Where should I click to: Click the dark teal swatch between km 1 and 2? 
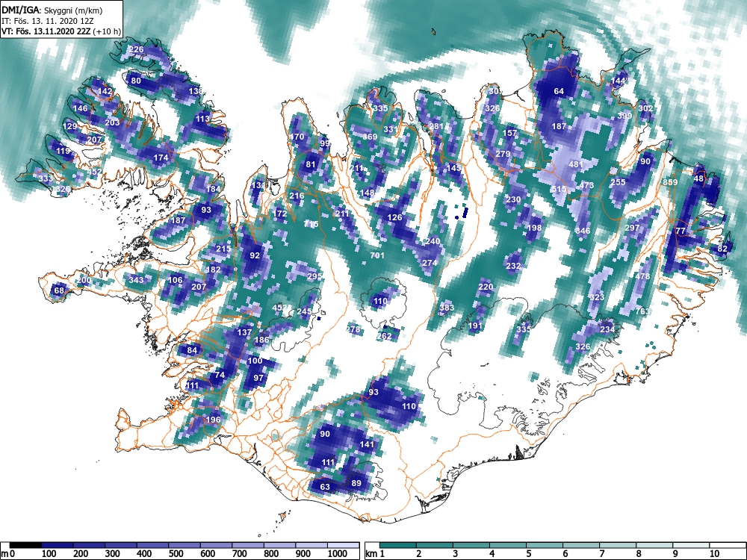(x=398, y=545)
